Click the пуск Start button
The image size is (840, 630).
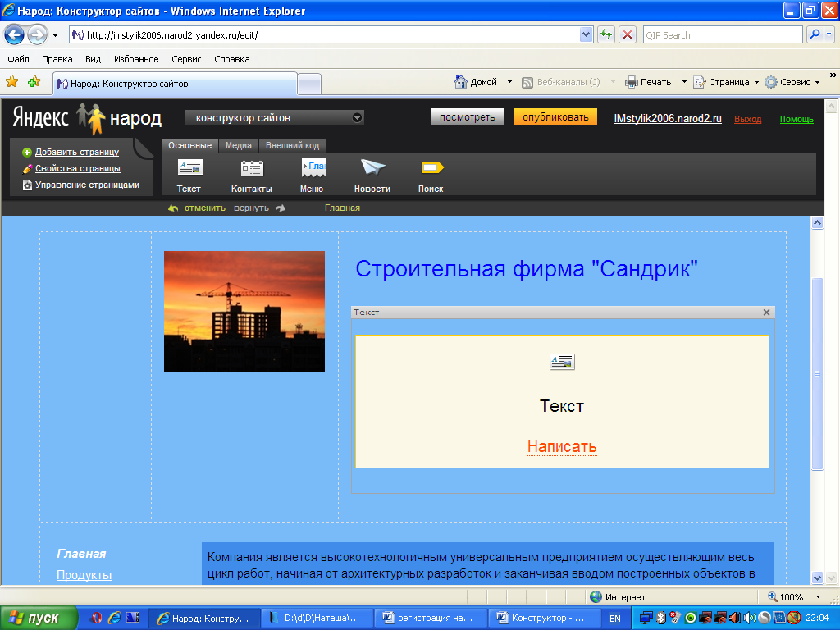coord(39,618)
